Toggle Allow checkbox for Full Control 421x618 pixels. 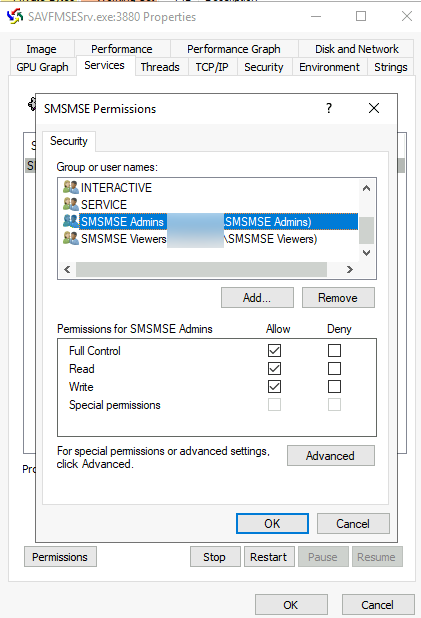[x=274, y=350]
